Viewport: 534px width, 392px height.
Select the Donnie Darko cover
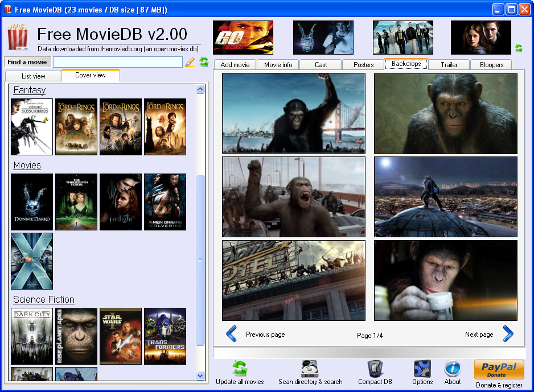[x=32, y=202]
